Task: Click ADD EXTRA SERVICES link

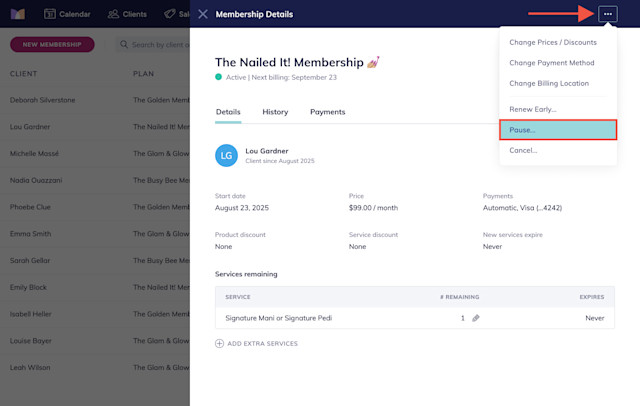Action: click(x=262, y=344)
